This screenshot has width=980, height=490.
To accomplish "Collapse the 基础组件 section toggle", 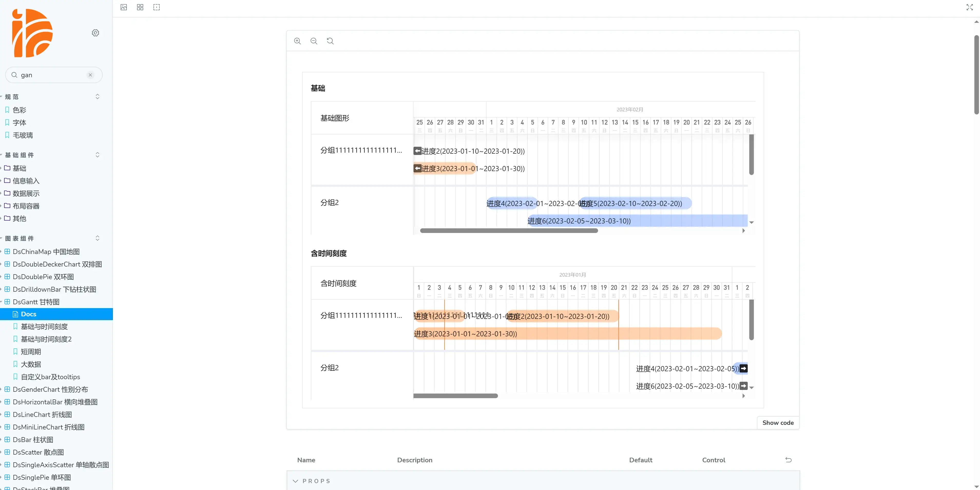I will 97,155.
